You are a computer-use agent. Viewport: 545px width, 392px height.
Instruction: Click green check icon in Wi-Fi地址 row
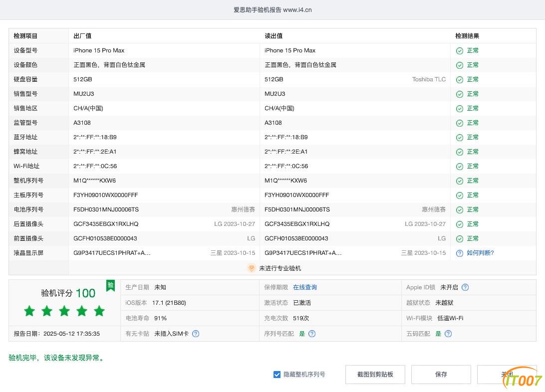[x=460, y=166]
